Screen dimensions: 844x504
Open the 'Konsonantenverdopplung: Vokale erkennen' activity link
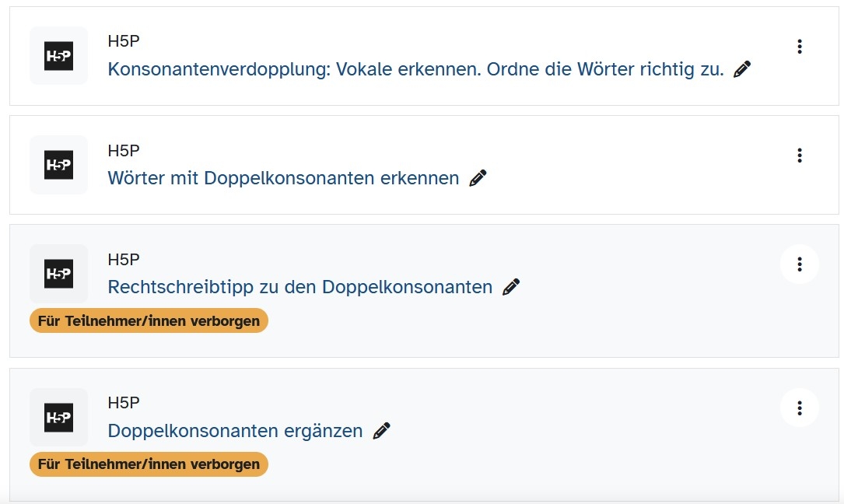[415, 70]
